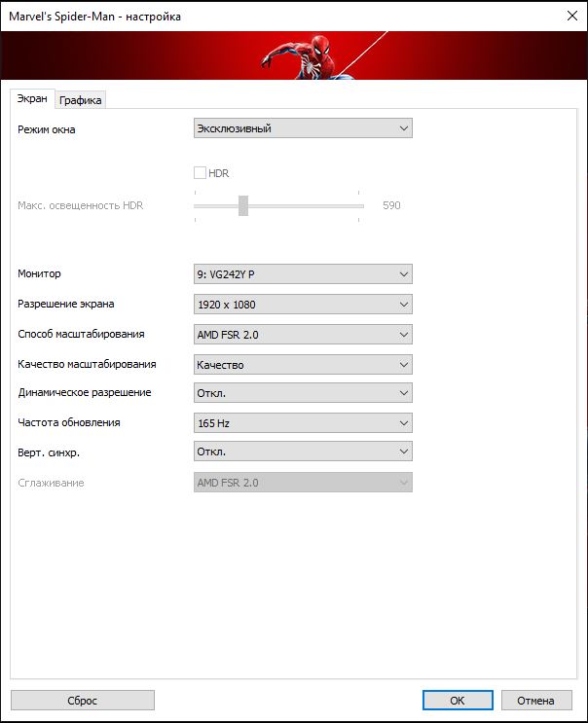
Task: Click the Режим окна dropdown arrow
Action: [403, 128]
